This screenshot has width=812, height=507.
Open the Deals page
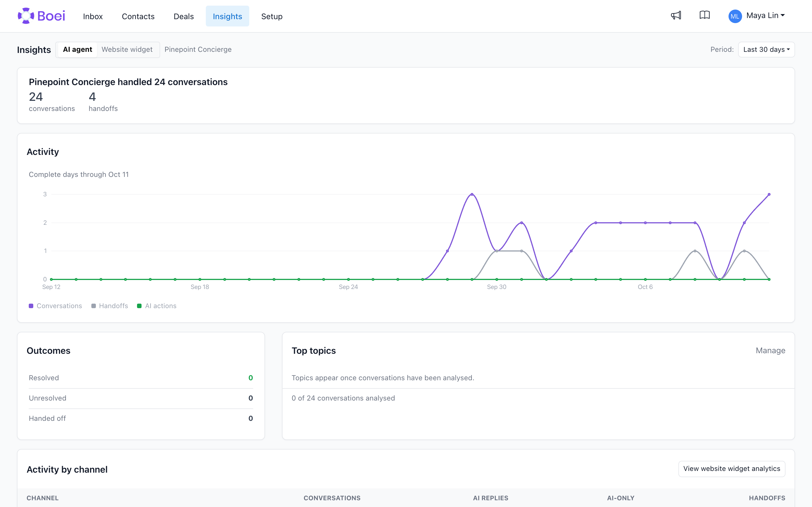click(184, 16)
